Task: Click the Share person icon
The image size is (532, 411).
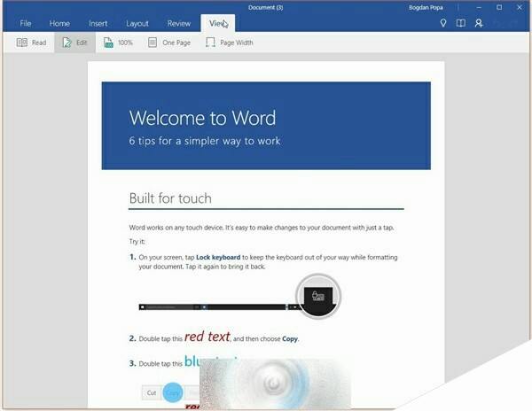Action: coord(479,23)
